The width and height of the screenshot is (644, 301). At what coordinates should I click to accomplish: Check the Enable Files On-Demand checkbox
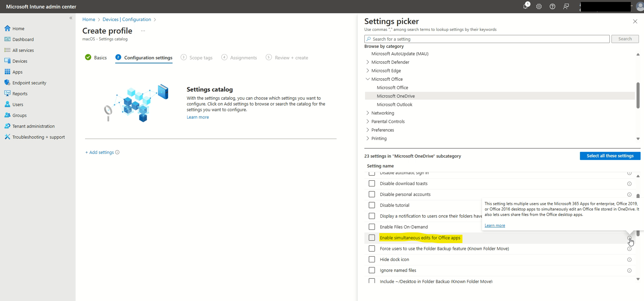[x=372, y=227]
